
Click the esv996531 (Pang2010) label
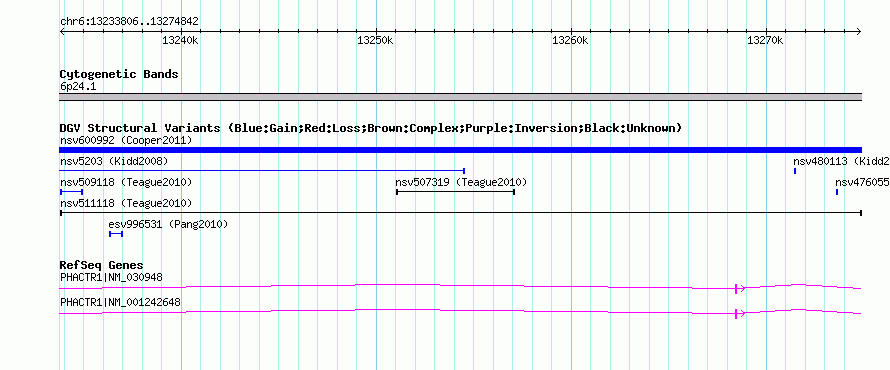click(x=169, y=225)
